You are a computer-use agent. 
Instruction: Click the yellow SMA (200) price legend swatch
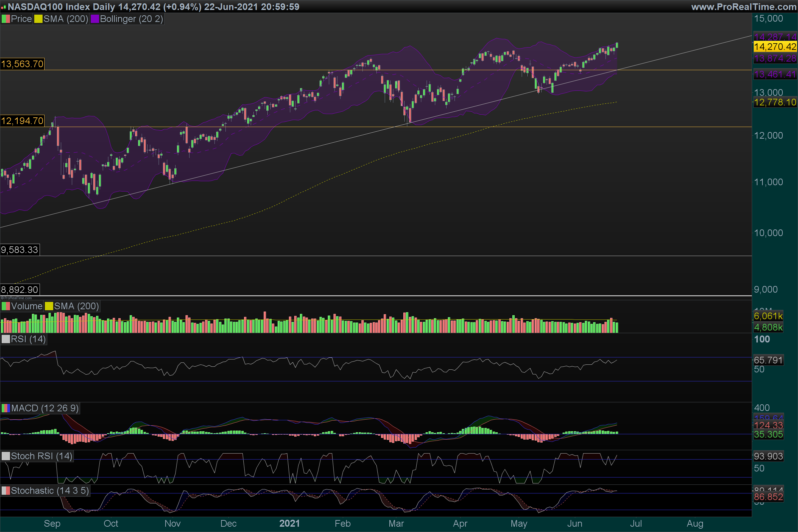(38, 19)
